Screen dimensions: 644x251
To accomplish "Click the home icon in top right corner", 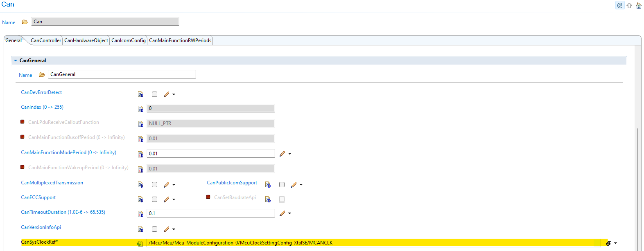I will [639, 5].
